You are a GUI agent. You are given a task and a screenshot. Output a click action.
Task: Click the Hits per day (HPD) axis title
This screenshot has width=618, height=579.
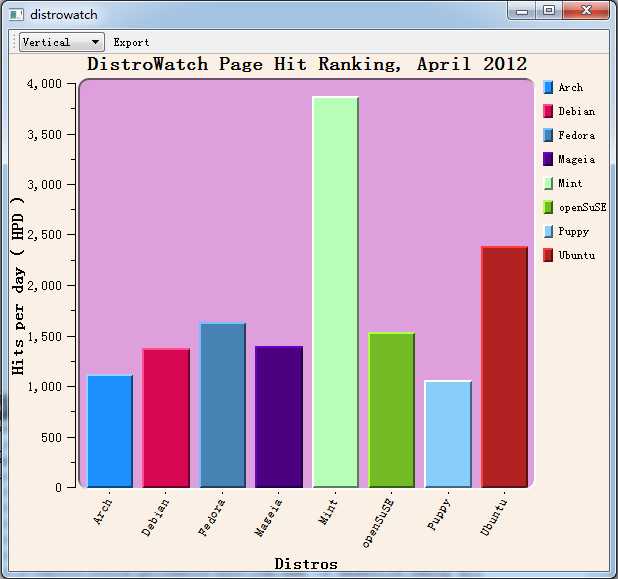tap(18, 286)
